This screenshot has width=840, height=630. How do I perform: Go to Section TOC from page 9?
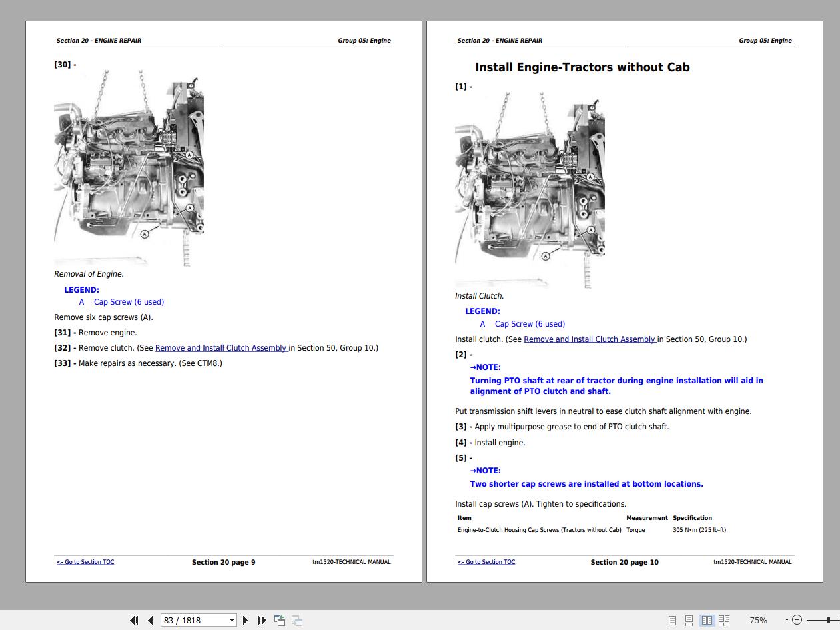pyautogui.click(x=85, y=562)
